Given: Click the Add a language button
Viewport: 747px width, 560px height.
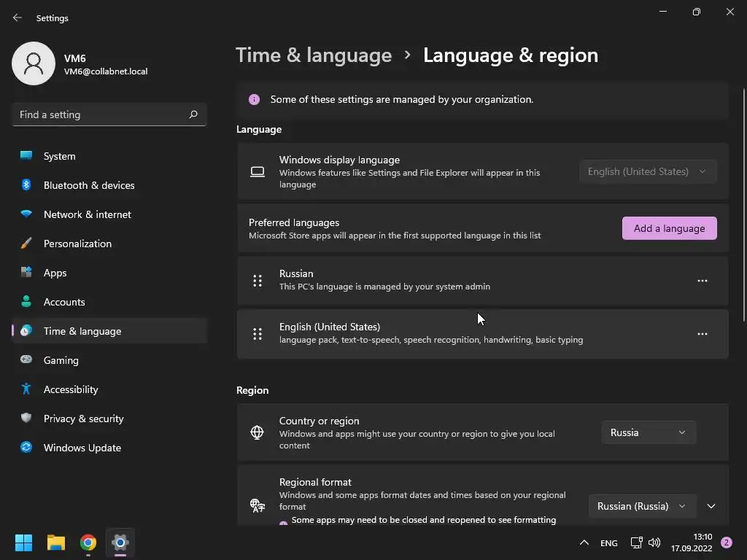Looking at the screenshot, I should pos(669,228).
